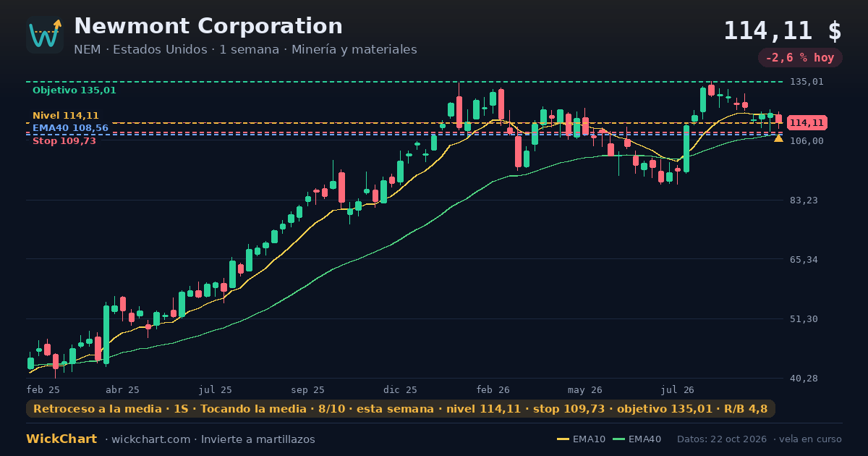This screenshot has width=868, height=456.
Task: Click the dic 25 date label
Action: coord(401,389)
